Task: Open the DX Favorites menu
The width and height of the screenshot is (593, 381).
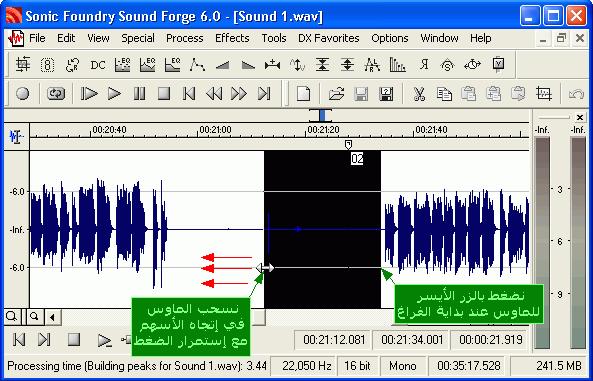Action: pos(329,38)
